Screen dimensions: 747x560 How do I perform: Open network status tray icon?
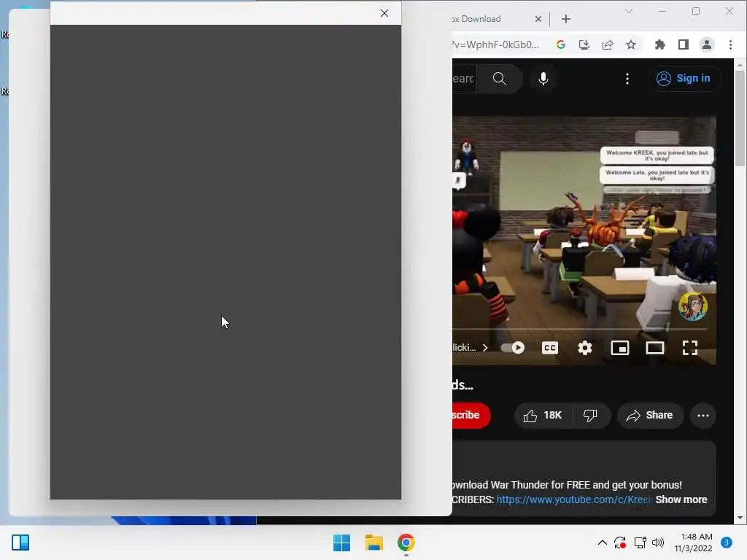(640, 542)
